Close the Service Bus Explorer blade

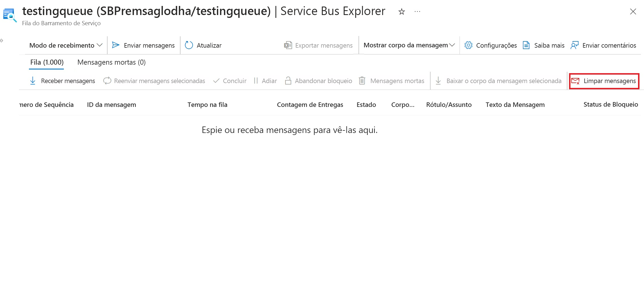(x=633, y=12)
